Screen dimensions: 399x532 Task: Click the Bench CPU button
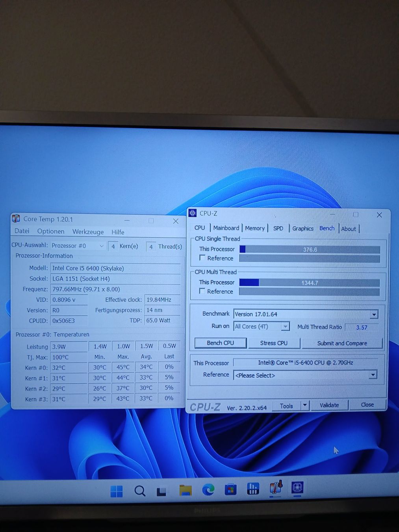221,343
